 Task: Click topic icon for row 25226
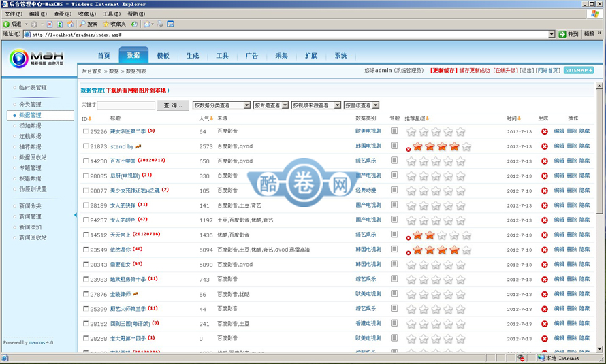pos(394,131)
